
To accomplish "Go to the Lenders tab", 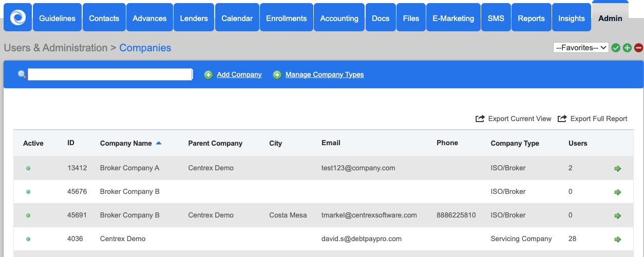I will tap(194, 18).
